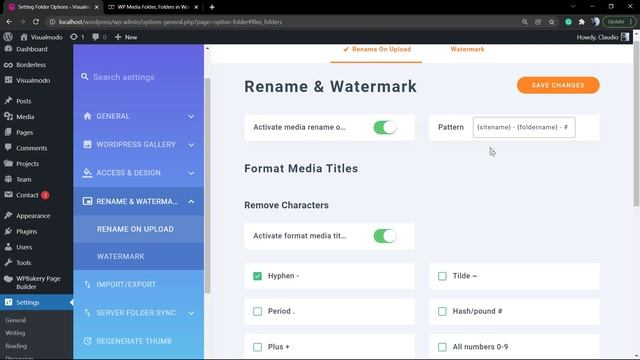
Task: Click the Pages sidebar icon
Action: click(8, 132)
